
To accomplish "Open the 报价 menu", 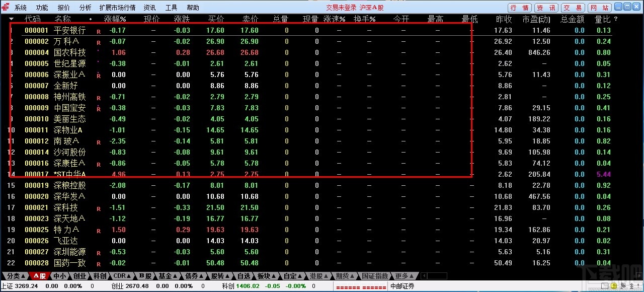I will (x=64, y=8).
